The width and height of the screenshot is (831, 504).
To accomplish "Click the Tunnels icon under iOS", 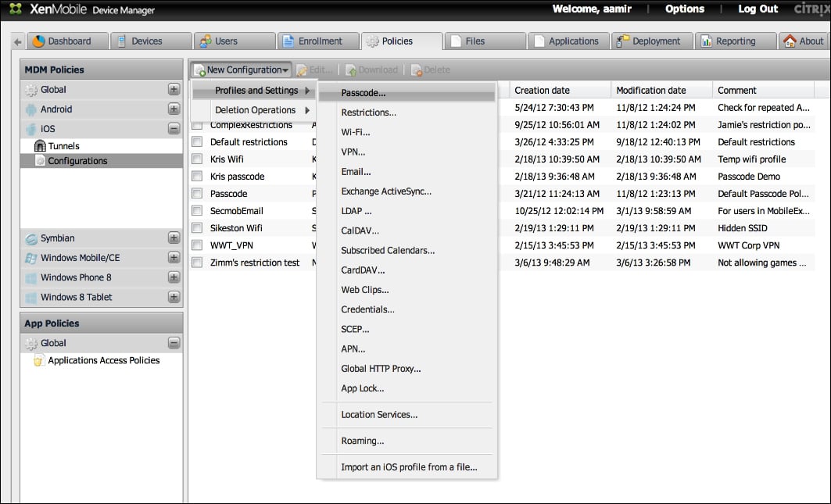I will pyautogui.click(x=40, y=146).
